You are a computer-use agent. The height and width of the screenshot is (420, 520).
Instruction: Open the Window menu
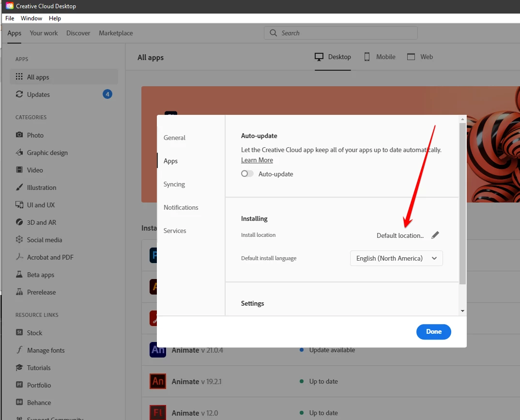[x=31, y=18]
